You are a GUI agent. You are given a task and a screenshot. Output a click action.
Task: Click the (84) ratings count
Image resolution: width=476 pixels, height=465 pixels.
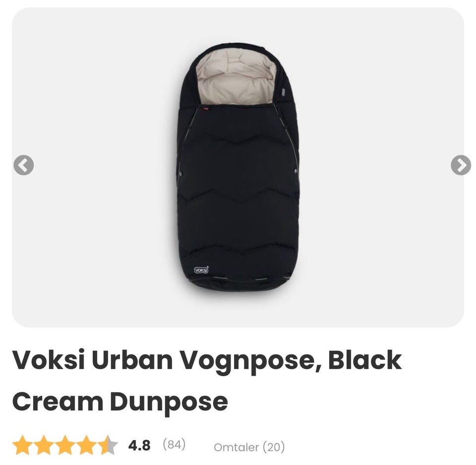pyautogui.click(x=174, y=444)
